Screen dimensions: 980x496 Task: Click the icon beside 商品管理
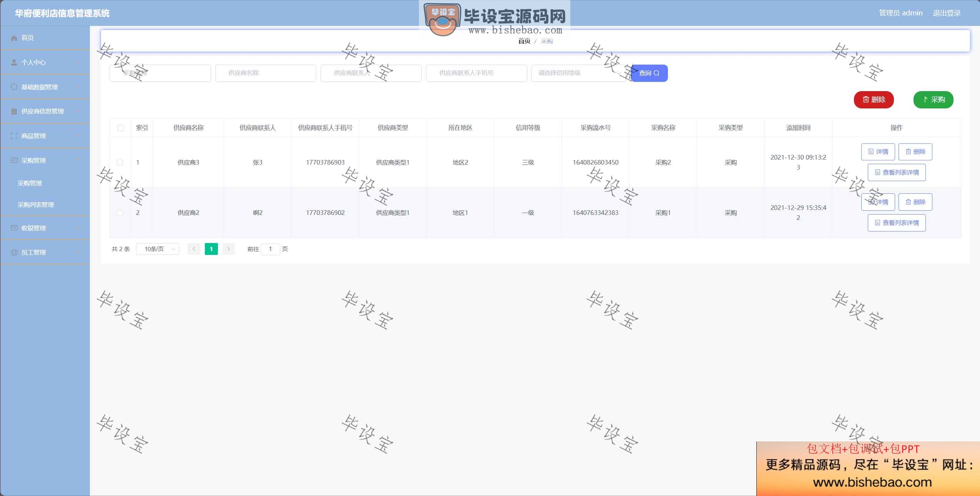14,136
